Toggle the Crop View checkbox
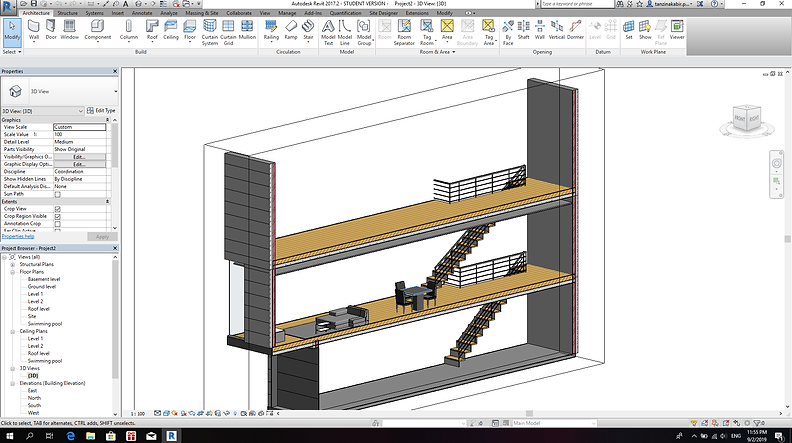Viewport: 792px width, 443px height. (58, 209)
